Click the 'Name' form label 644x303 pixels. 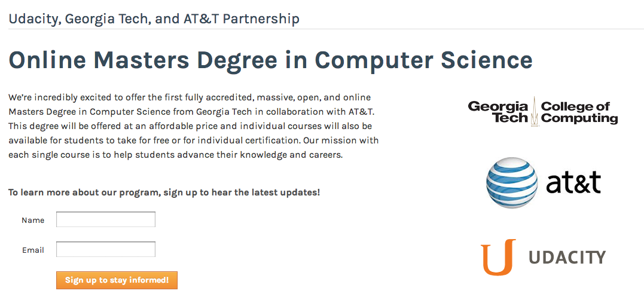pyautogui.click(x=33, y=220)
